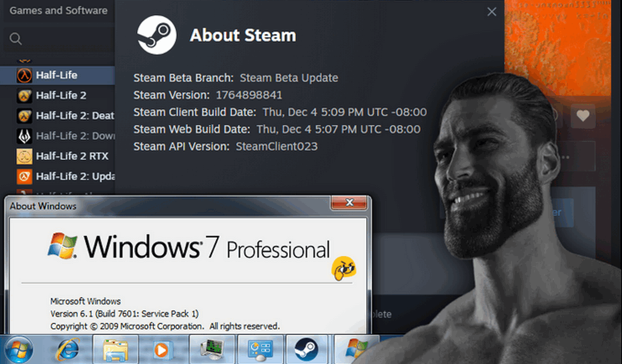Click the 'Windows 7 Professional' banner text
Image resolution: width=622 pixels, height=364 pixels.
(207, 247)
